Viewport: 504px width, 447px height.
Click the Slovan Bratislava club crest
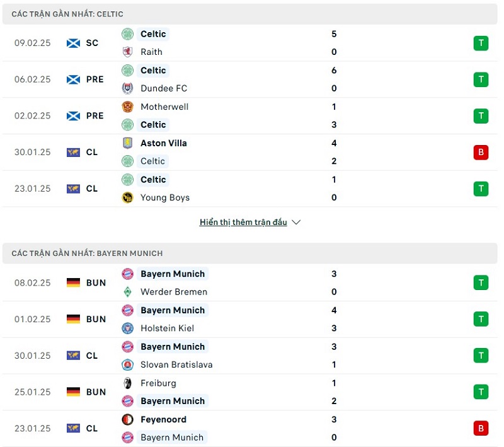click(x=128, y=365)
